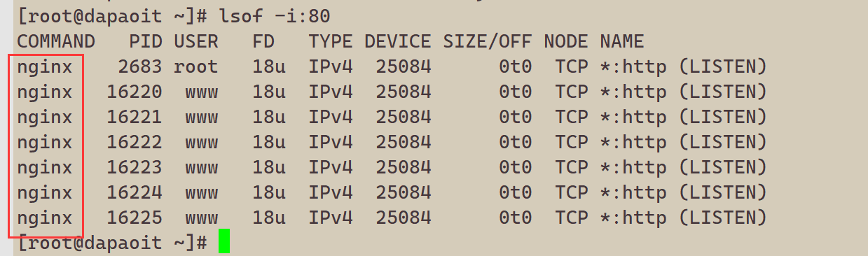Click the green terminal cursor block
The image size is (868, 256).
[x=223, y=241]
